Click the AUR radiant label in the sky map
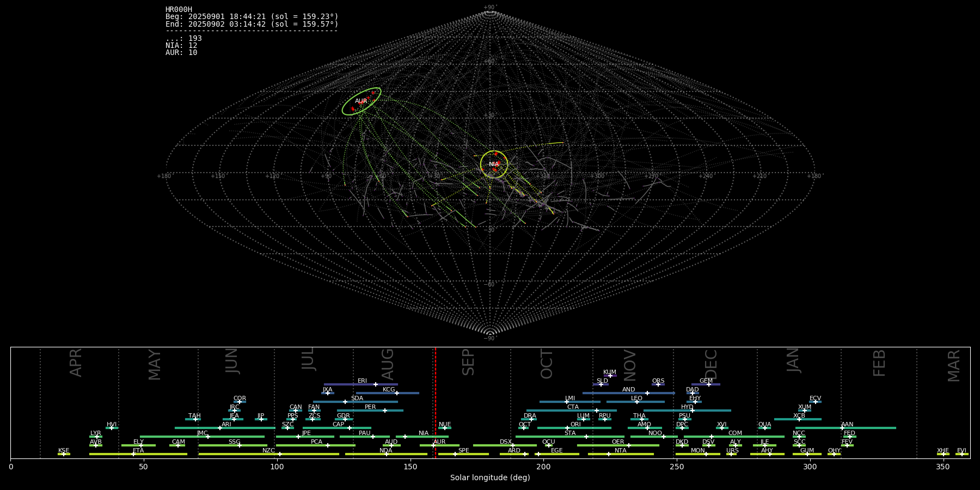The width and height of the screenshot is (980, 490). pyautogui.click(x=361, y=101)
